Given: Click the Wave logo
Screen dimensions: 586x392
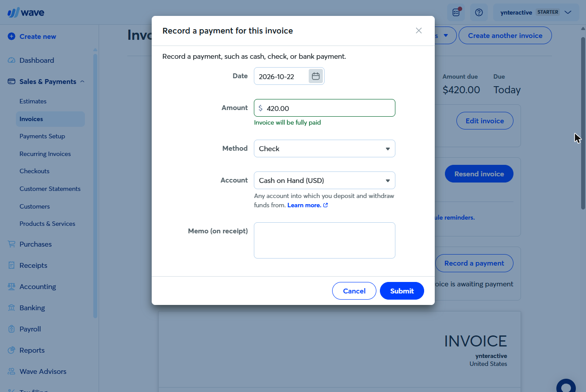Looking at the screenshot, I should [x=26, y=12].
